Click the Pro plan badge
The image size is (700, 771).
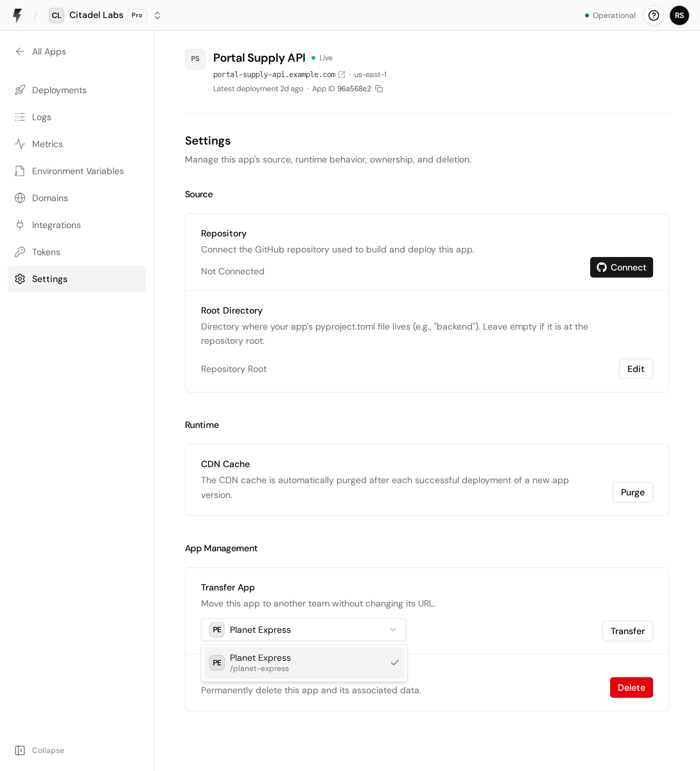tap(137, 15)
